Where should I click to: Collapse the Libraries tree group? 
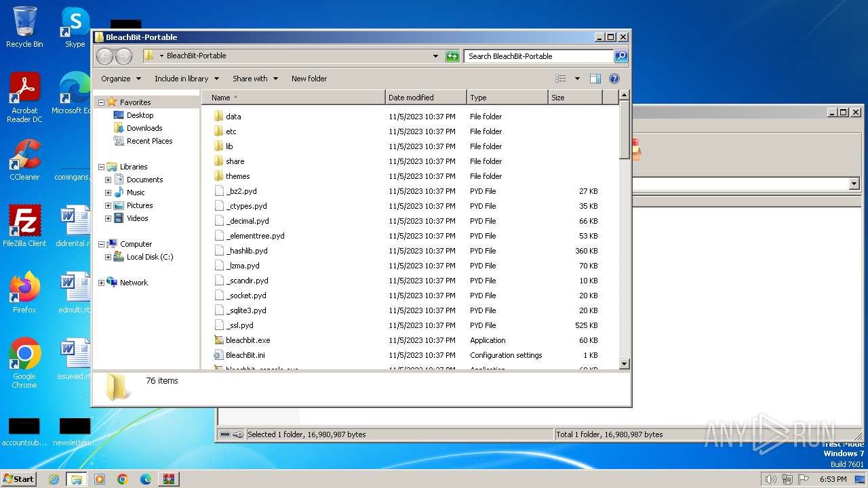(102, 167)
